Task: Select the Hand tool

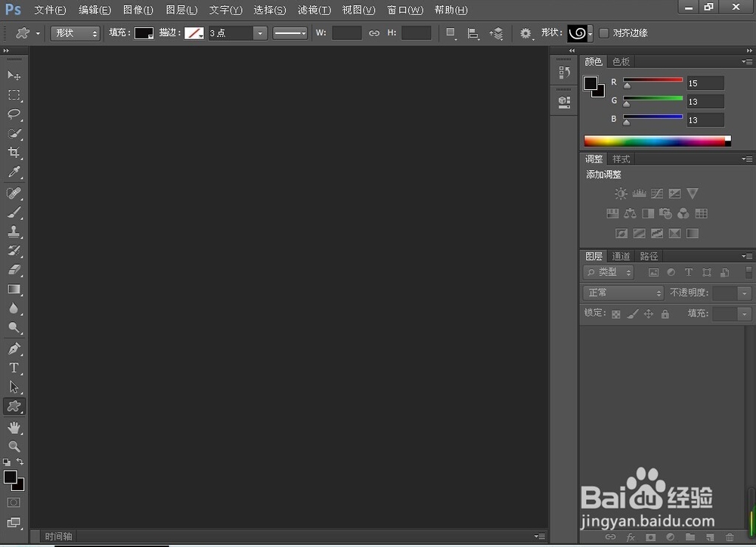Action: tap(14, 428)
